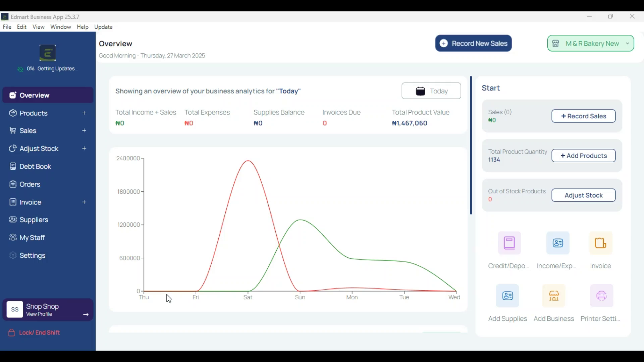Click the plus icon next to Products

(84, 113)
